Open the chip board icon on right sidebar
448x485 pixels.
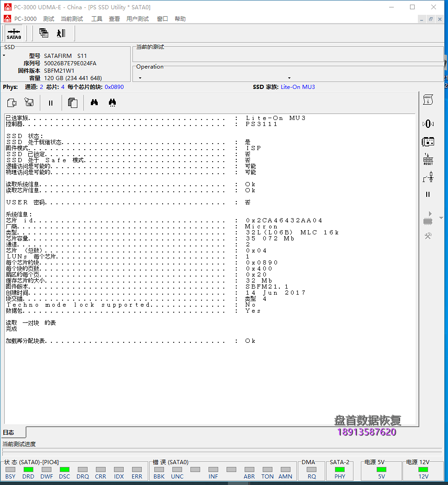click(428, 142)
